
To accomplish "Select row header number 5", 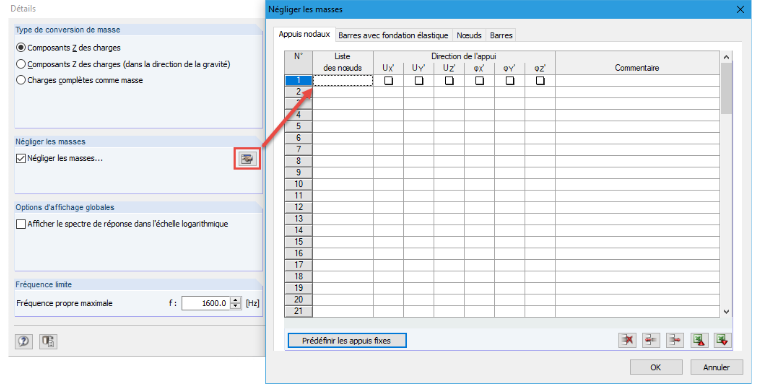I will point(299,126).
